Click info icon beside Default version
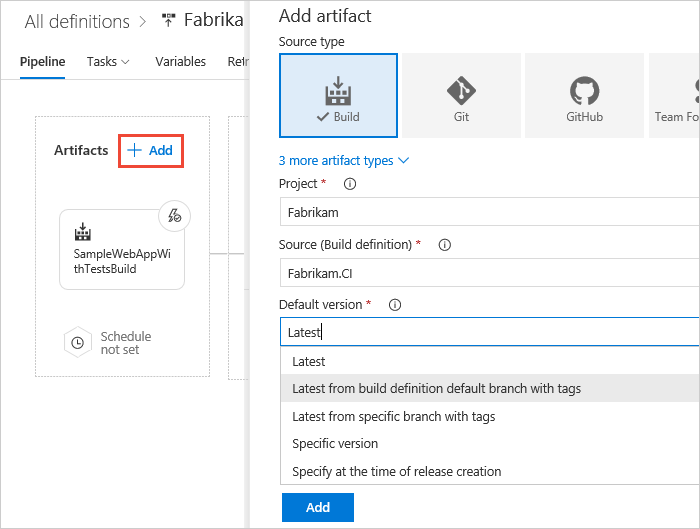700x529 pixels. [x=394, y=304]
